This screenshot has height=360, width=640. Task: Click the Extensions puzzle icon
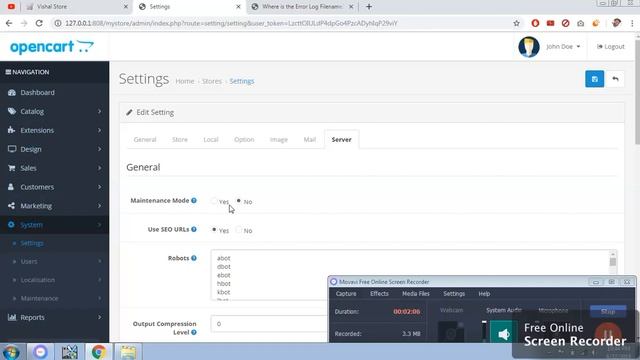[x=11, y=130]
